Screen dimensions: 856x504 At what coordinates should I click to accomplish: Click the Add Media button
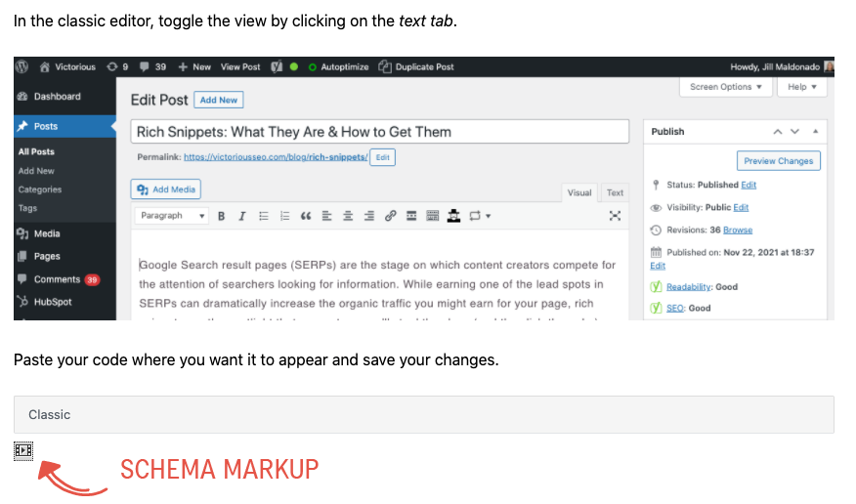pos(167,189)
